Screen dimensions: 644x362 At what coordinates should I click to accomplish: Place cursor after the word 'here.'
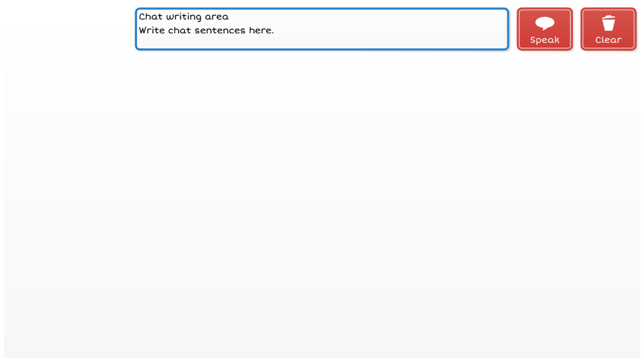[275, 30]
